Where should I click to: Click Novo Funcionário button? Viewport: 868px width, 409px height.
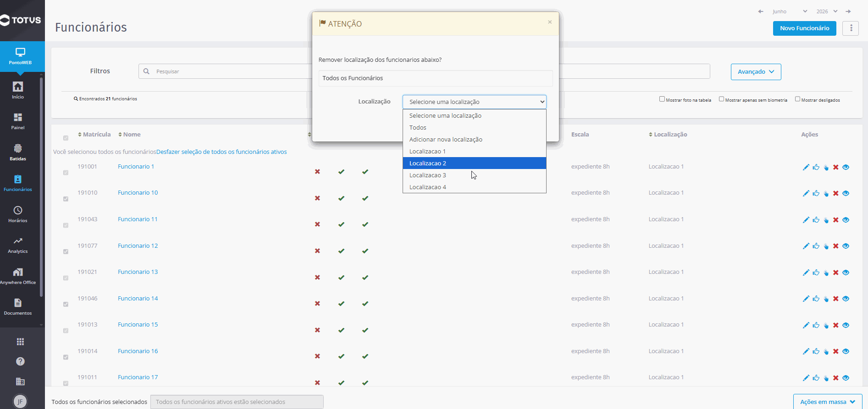click(x=804, y=28)
